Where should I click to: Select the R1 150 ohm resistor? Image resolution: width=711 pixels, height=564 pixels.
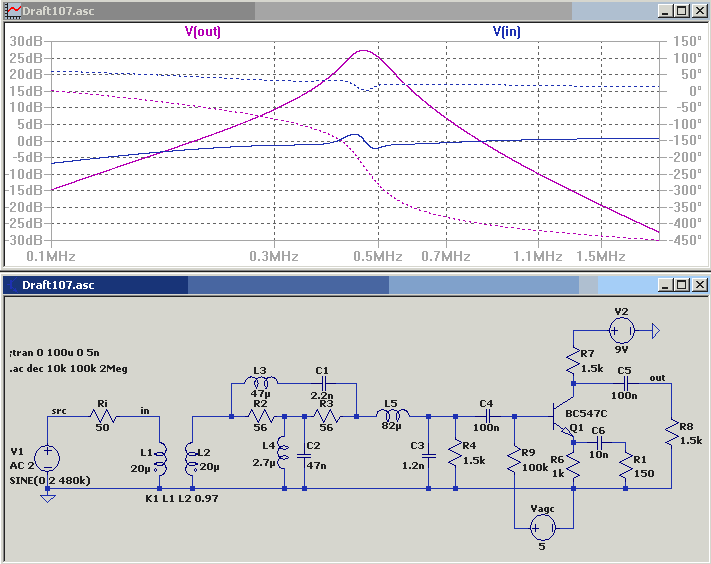point(625,466)
